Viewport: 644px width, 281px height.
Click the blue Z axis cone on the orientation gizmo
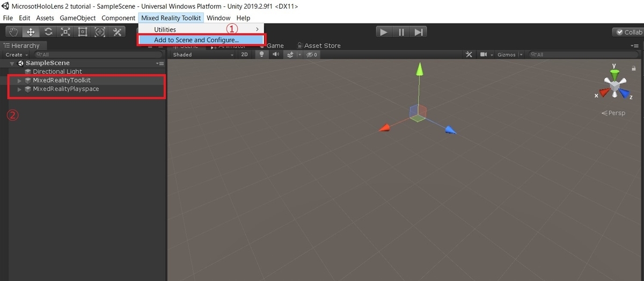(623, 93)
